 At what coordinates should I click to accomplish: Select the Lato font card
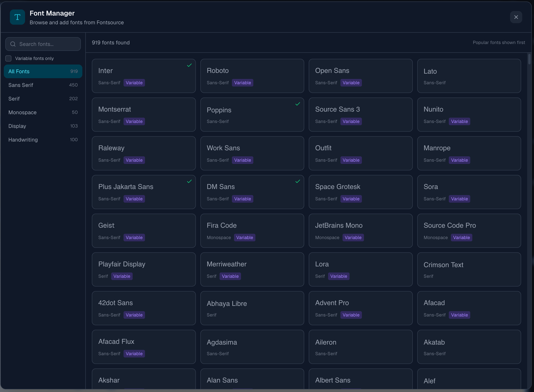[469, 76]
